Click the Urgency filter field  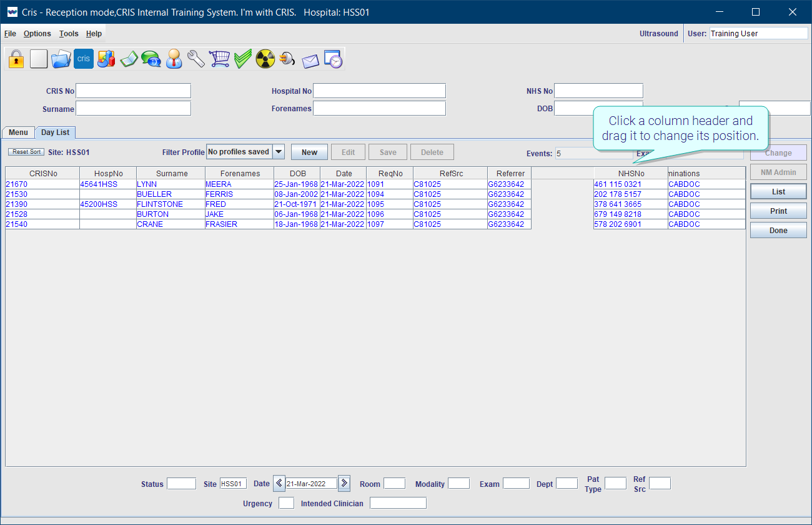point(286,503)
